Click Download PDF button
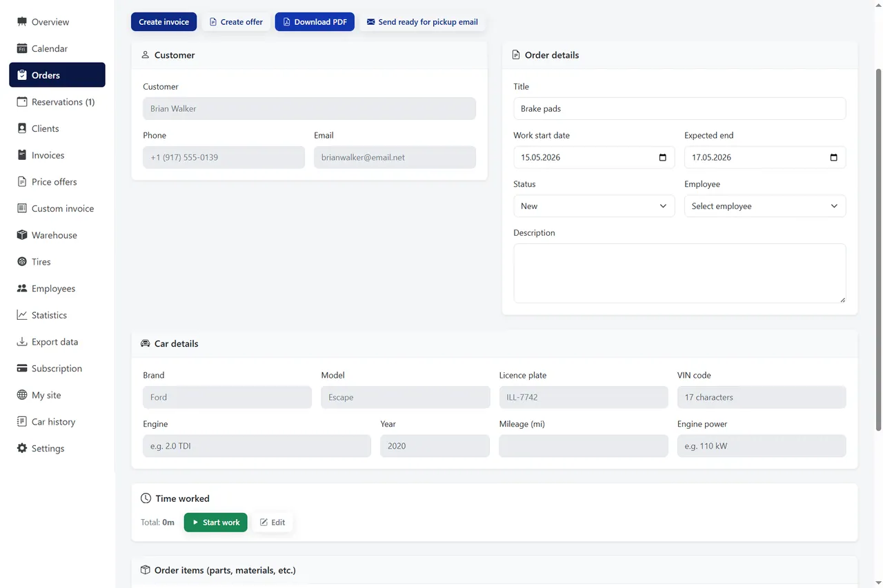883x588 pixels. click(315, 22)
